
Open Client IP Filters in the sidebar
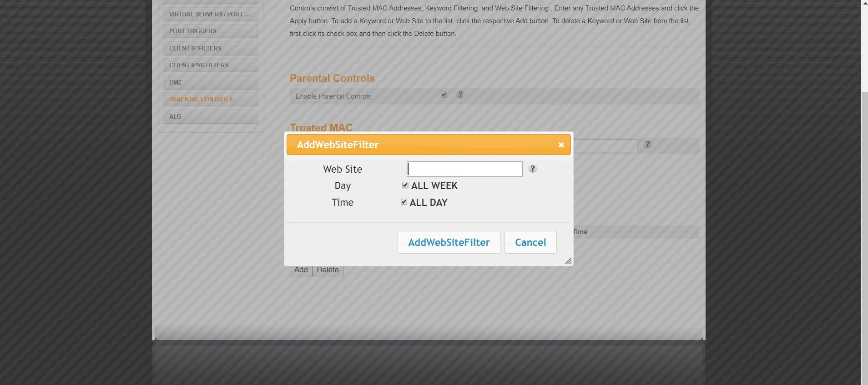click(x=211, y=48)
